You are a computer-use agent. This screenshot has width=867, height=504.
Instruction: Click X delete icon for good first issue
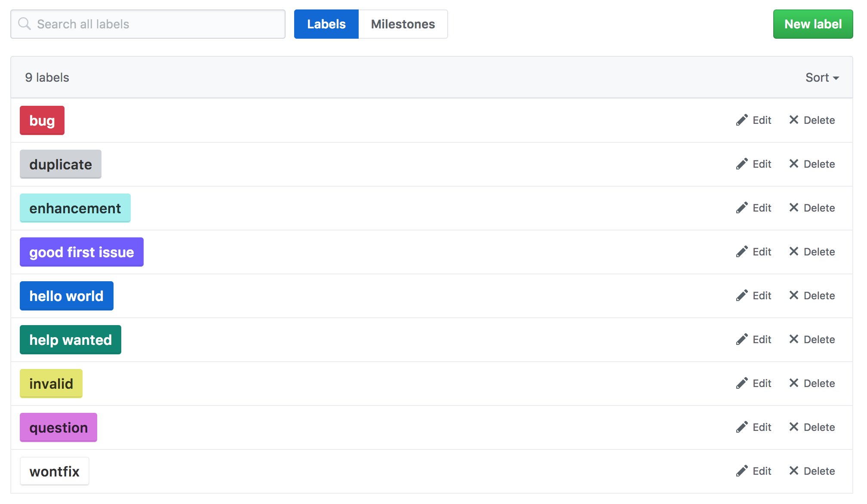pos(793,252)
